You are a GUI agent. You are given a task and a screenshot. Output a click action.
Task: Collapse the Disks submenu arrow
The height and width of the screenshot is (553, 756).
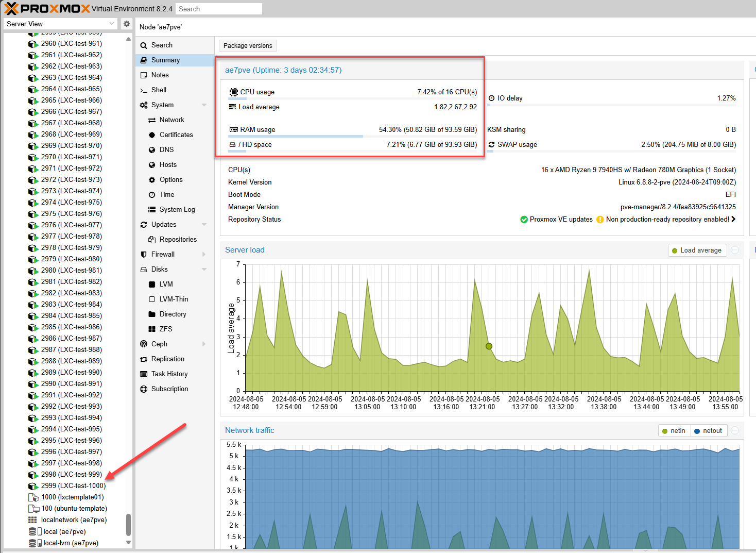pyautogui.click(x=204, y=270)
